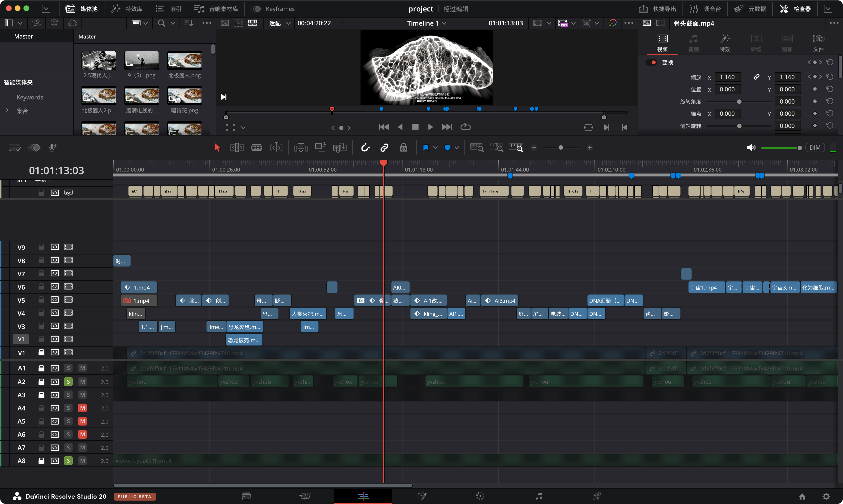The height and width of the screenshot is (504, 843).
Task: Click the link selection chain icon
Action: 384,147
